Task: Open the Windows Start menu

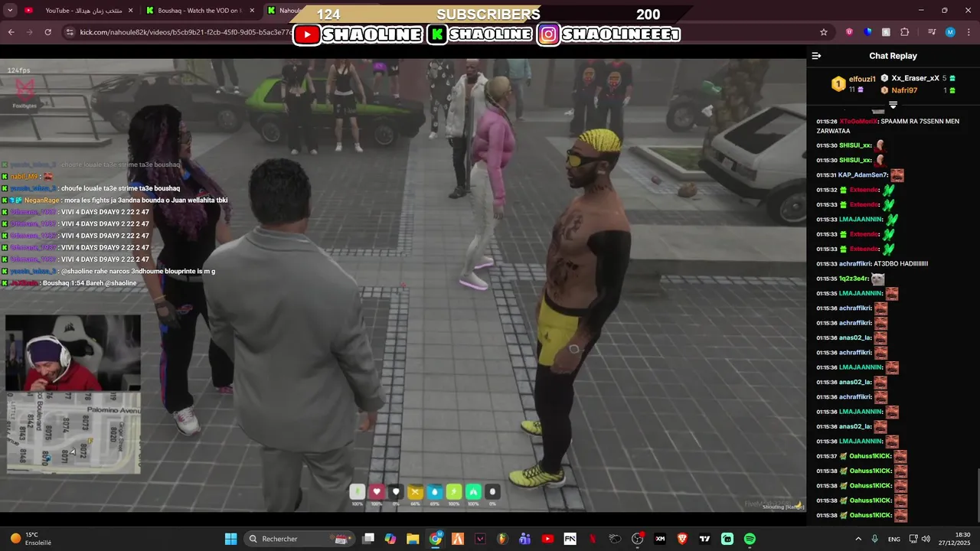Action: (x=230, y=539)
